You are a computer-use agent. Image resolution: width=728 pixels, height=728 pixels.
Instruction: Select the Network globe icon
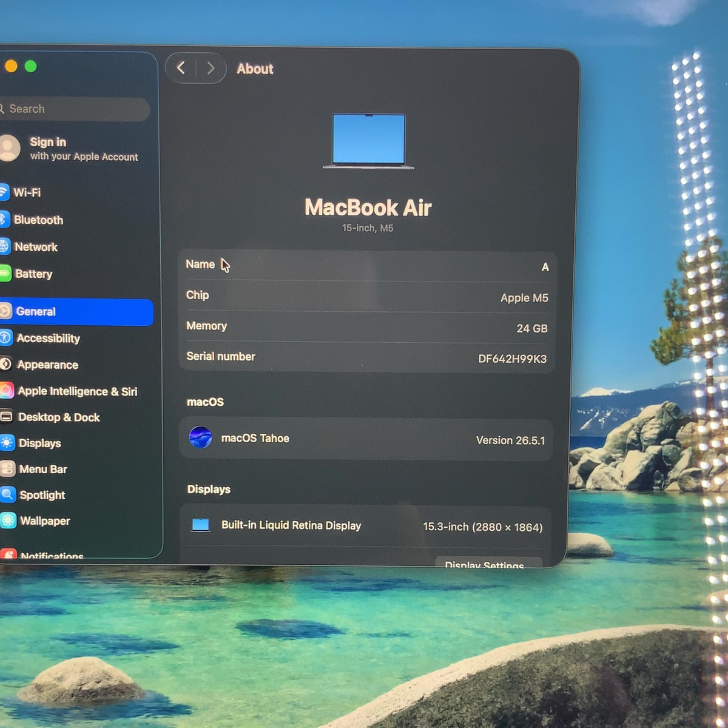coord(4,246)
